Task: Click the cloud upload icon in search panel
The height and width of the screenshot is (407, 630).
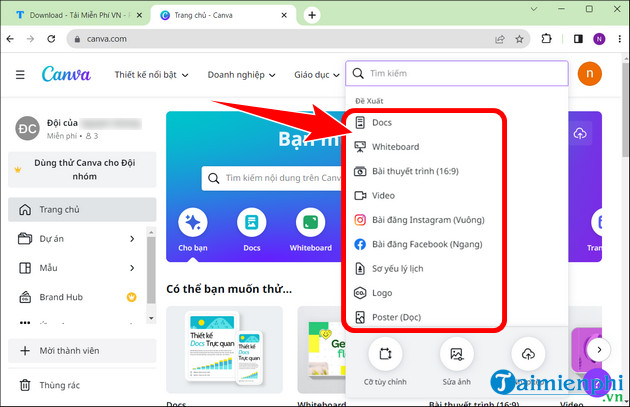Action: (x=528, y=354)
